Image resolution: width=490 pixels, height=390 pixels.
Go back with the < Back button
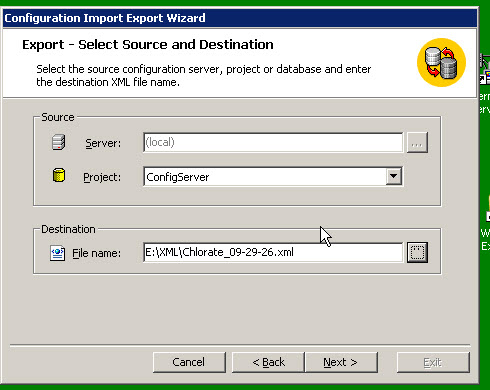(268, 362)
